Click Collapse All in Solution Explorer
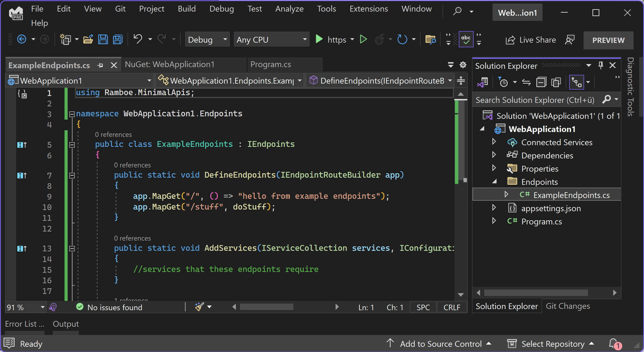 [541, 82]
